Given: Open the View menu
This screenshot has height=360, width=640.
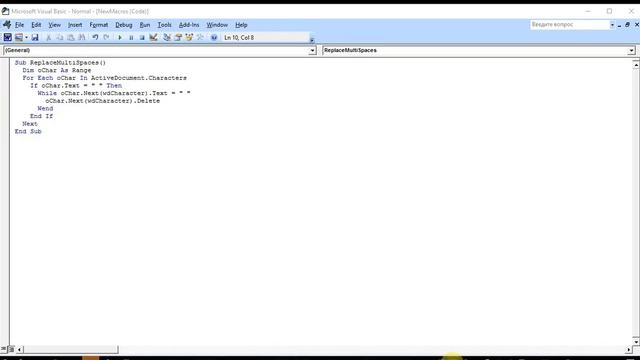Looking at the screenshot, I should coord(54,25).
